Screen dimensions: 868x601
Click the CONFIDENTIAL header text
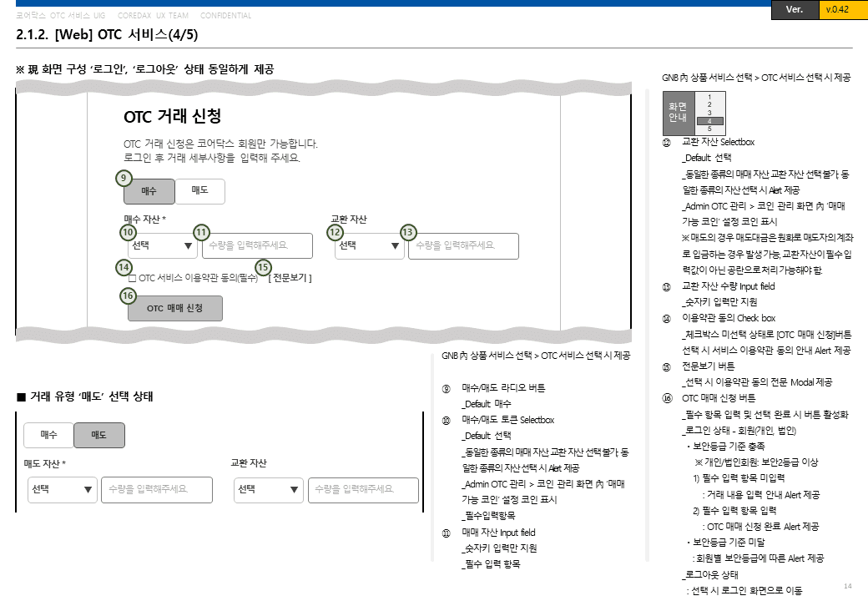[x=226, y=16]
